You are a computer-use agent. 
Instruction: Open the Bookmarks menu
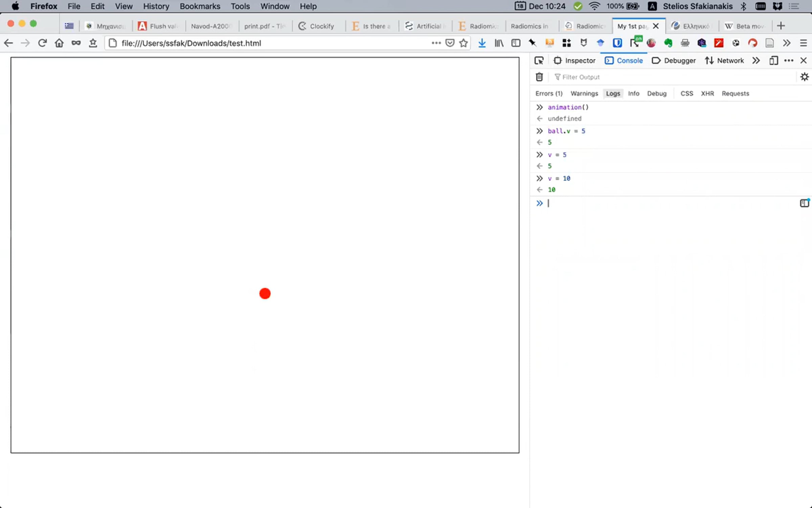point(200,6)
